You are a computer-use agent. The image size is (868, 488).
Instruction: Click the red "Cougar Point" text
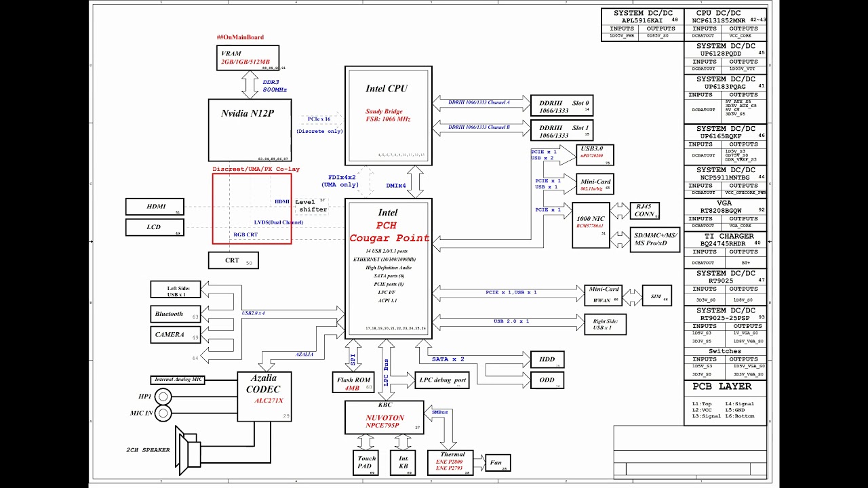(x=389, y=238)
